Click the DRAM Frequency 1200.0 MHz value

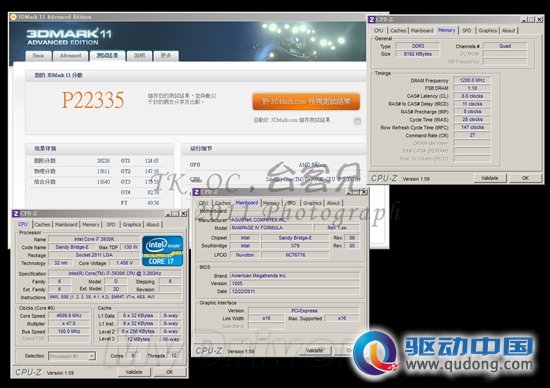click(472, 80)
